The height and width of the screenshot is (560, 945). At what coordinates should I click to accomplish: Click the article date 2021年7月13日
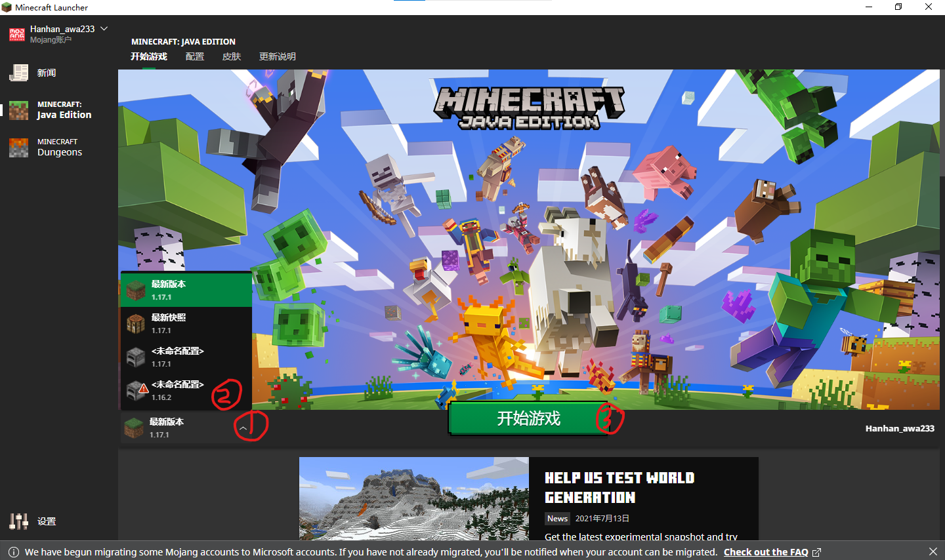pos(602,519)
